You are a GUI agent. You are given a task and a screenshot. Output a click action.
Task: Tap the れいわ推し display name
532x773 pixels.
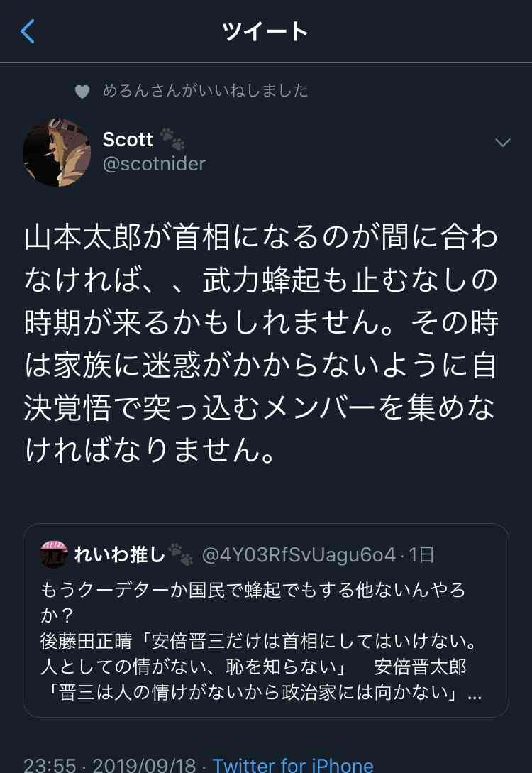tap(119, 554)
